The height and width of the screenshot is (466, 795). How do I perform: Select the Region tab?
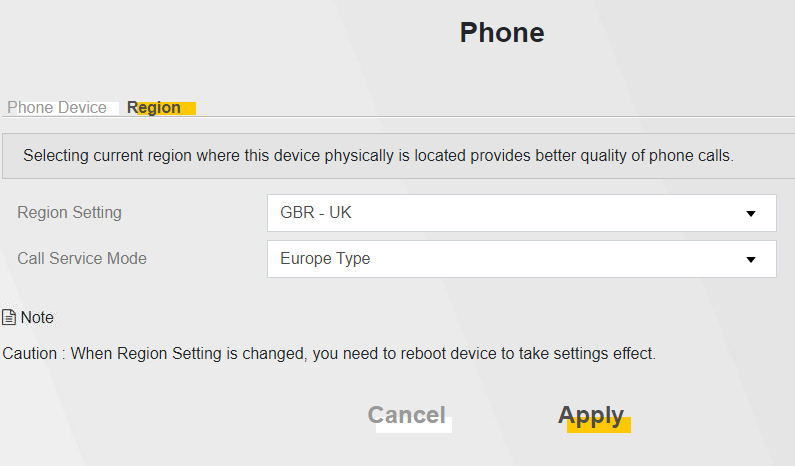click(154, 107)
